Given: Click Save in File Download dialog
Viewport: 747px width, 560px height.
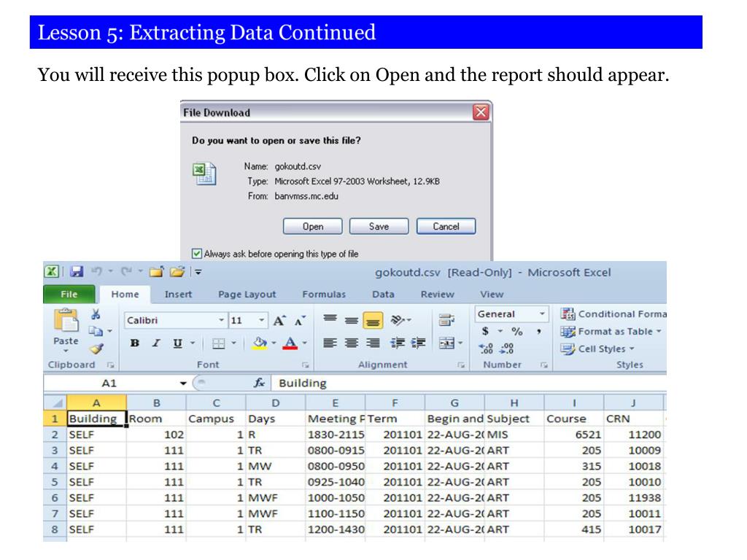Looking at the screenshot, I should (x=379, y=226).
